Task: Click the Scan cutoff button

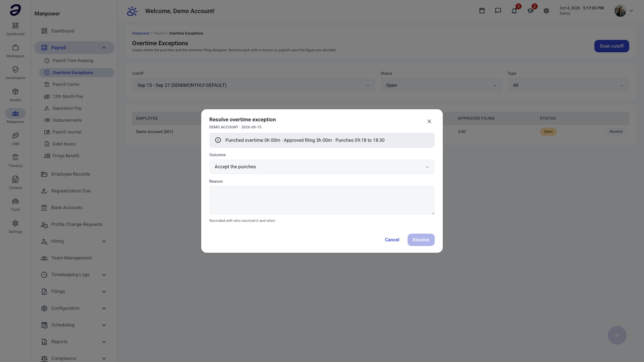Action: [x=612, y=46]
